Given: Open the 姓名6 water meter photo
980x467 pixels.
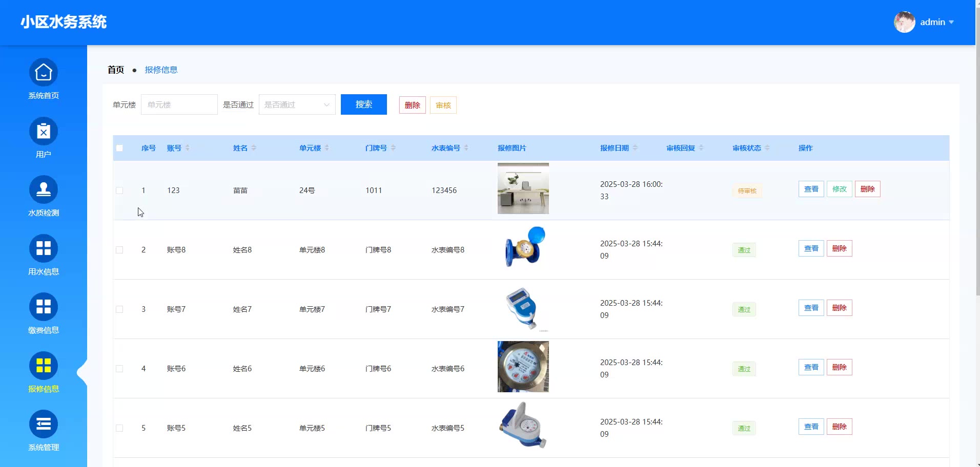Looking at the screenshot, I should click(x=523, y=367).
